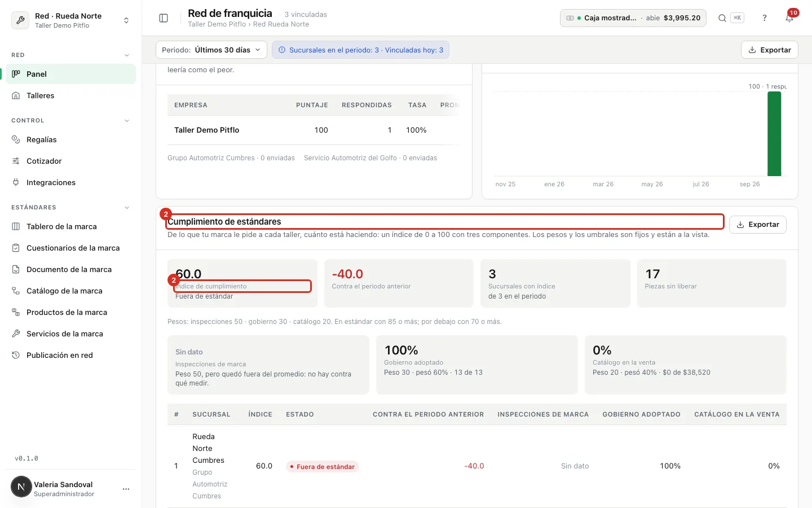This screenshot has height=508, width=812.
Task: Click the Fuera de estándar status badge
Action: tap(323, 467)
